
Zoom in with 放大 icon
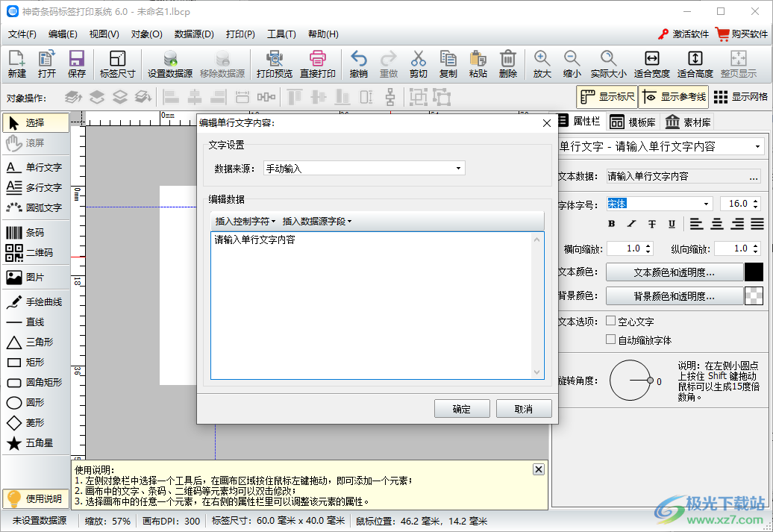point(542,64)
